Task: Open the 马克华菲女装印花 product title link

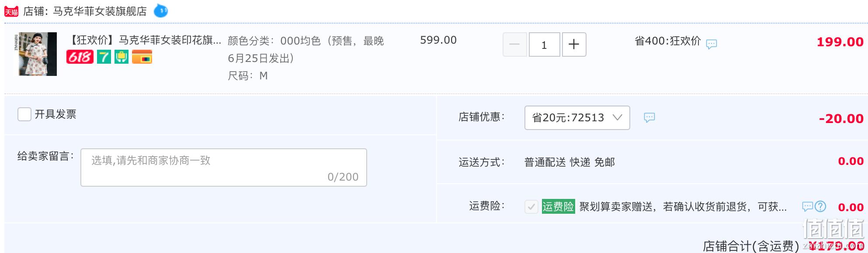Action: [144, 40]
